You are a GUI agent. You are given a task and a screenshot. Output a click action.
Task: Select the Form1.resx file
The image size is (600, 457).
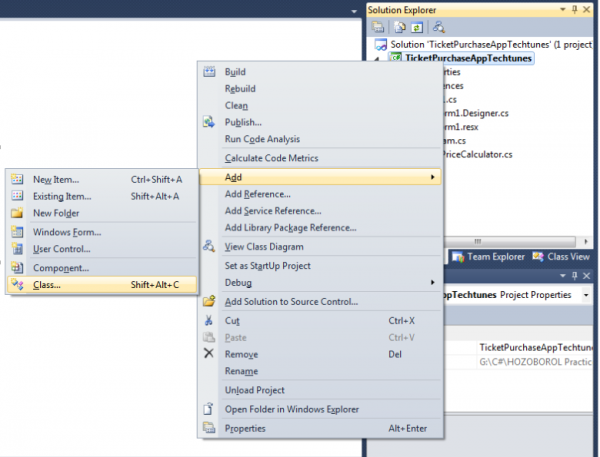click(461, 127)
